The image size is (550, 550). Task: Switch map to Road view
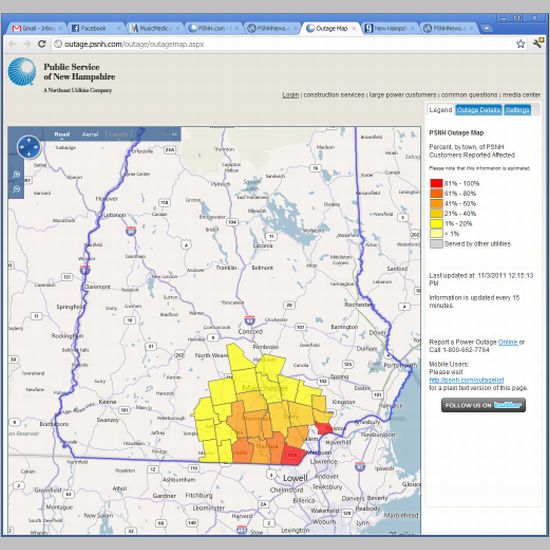coord(62,134)
